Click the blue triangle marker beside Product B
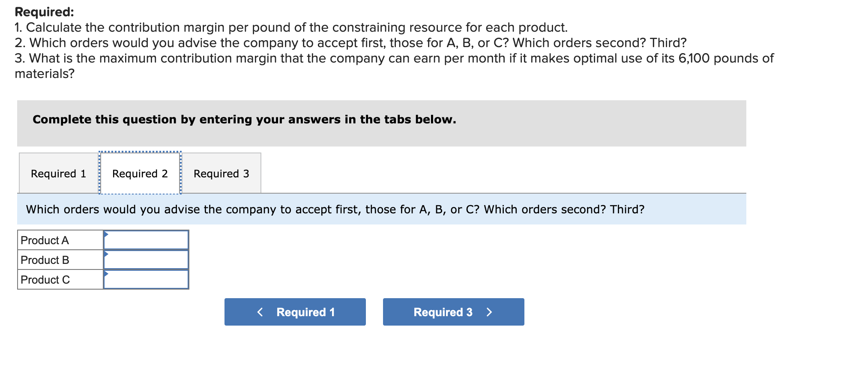This screenshot has width=868, height=377. pyautogui.click(x=106, y=254)
